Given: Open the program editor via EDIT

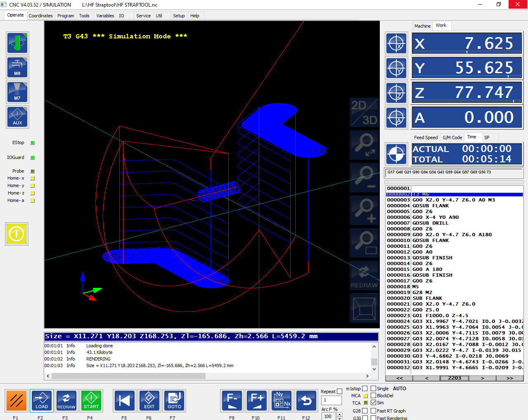Looking at the screenshot, I should coord(149,401).
